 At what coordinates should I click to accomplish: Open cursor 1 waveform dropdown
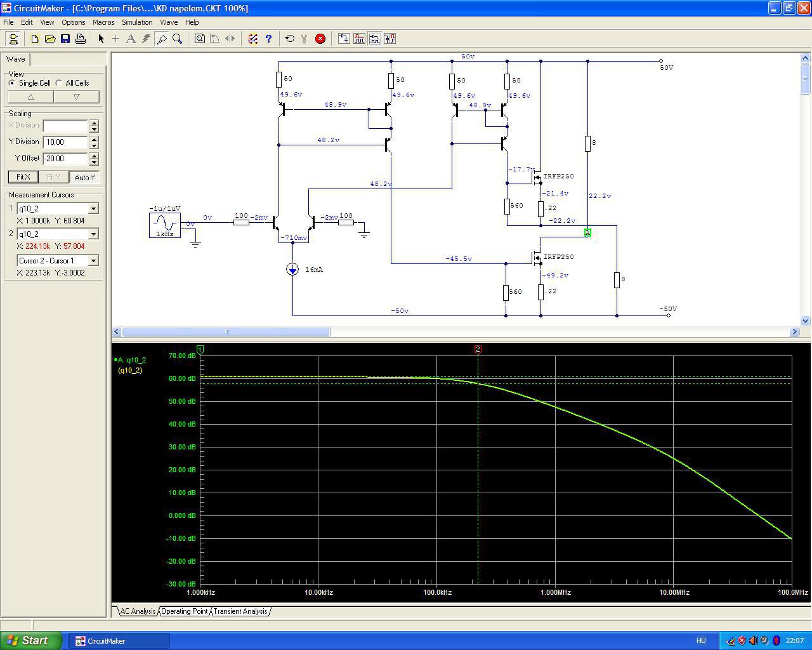coord(93,209)
